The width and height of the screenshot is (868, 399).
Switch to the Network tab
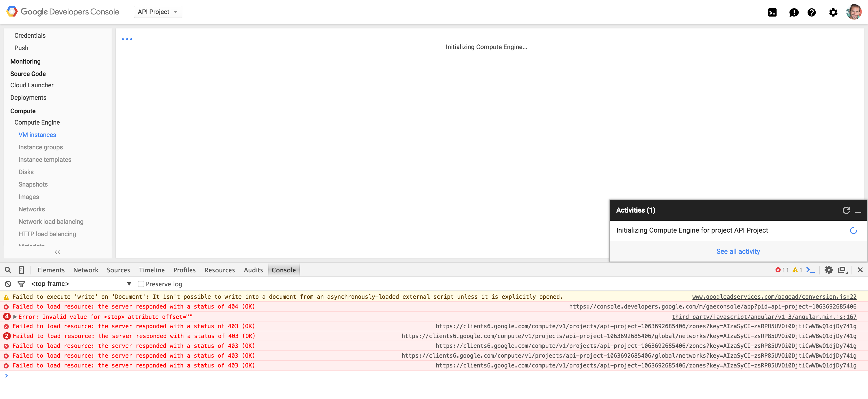(x=86, y=270)
